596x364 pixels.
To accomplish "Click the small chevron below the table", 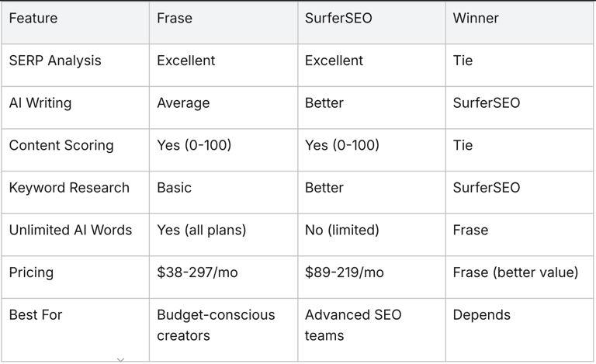I will click(120, 359).
